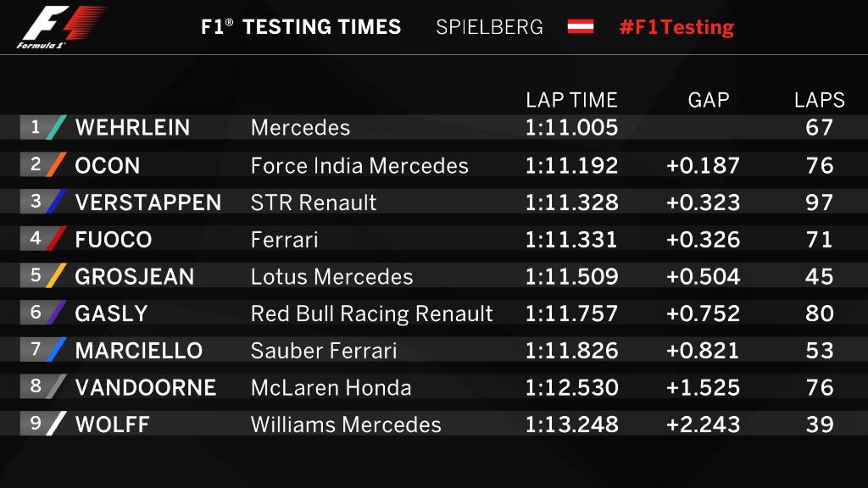Click the LAPS column header
Screen dimensions: 868x488
point(819,100)
